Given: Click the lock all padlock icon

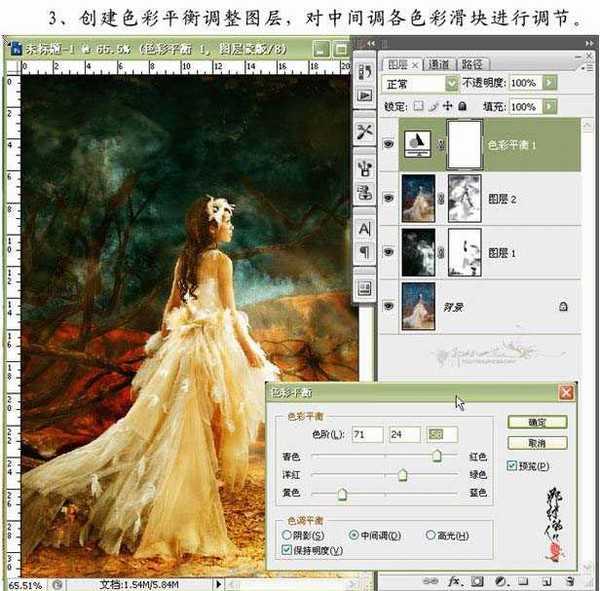Looking at the screenshot, I should (x=462, y=106).
